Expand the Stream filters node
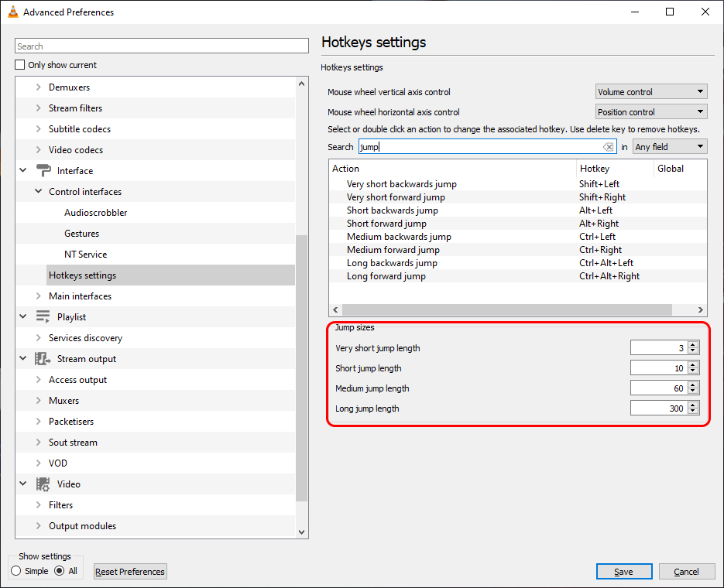 [38, 108]
